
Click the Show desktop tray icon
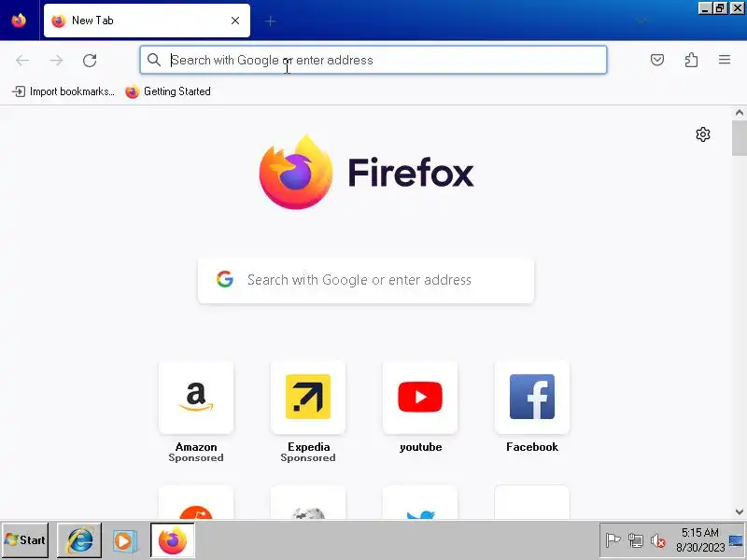tap(737, 540)
